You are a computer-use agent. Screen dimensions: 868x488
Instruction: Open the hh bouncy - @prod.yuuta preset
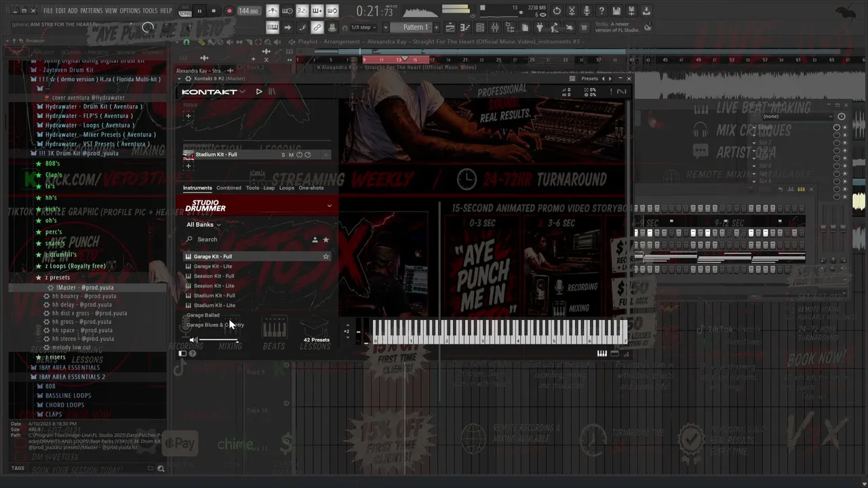point(84,296)
